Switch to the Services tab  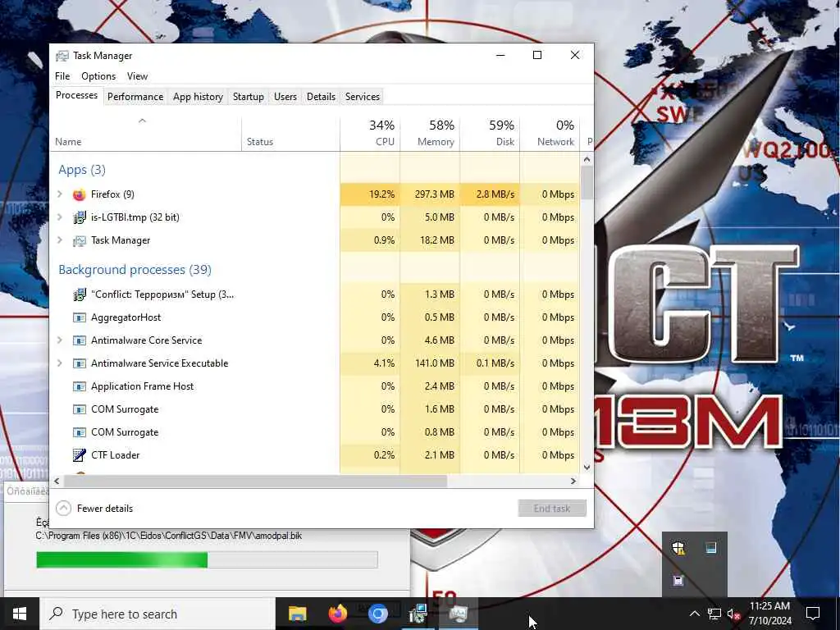point(362,97)
